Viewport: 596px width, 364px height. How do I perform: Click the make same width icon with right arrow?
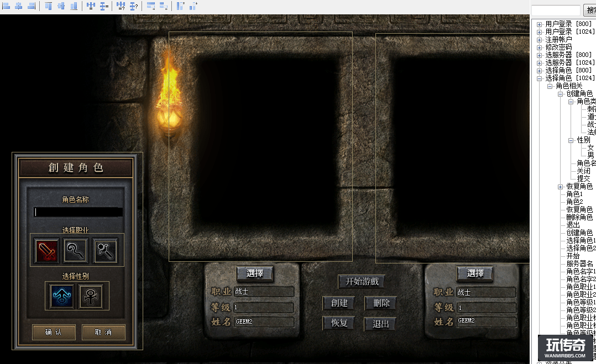(x=151, y=6)
